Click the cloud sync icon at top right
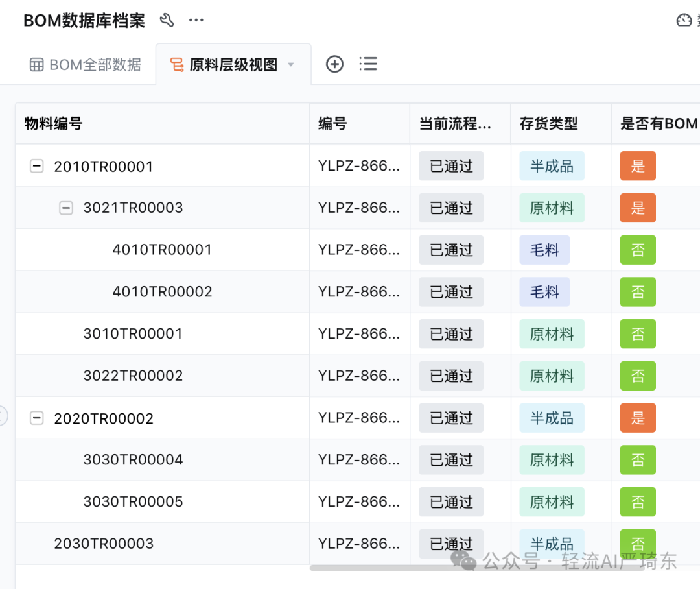Image resolution: width=700 pixels, height=589 pixels. (684, 20)
